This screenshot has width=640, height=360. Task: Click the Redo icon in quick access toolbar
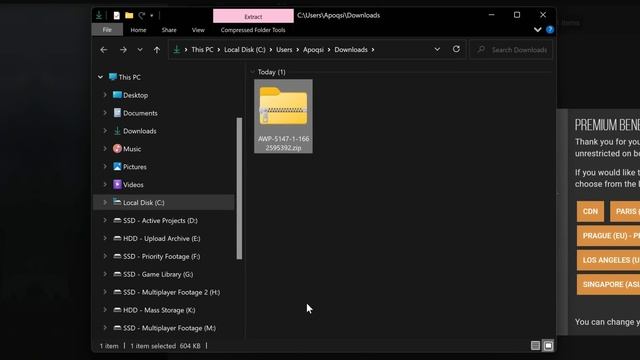tap(142, 16)
